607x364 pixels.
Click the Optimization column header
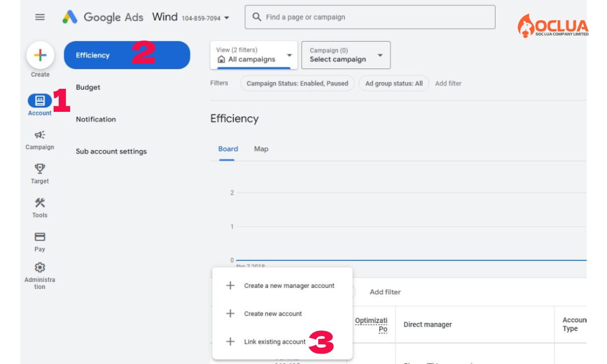point(371,325)
